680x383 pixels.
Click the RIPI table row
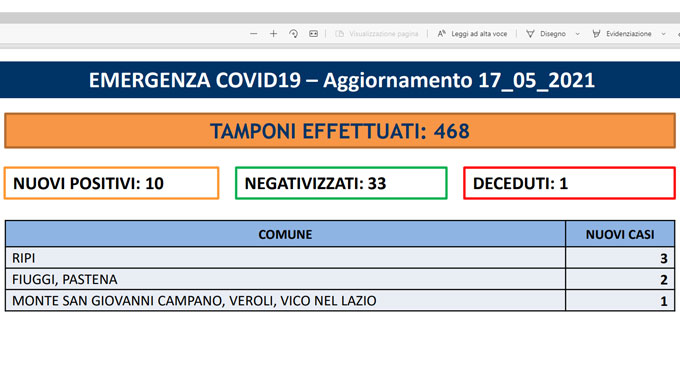[340, 258]
